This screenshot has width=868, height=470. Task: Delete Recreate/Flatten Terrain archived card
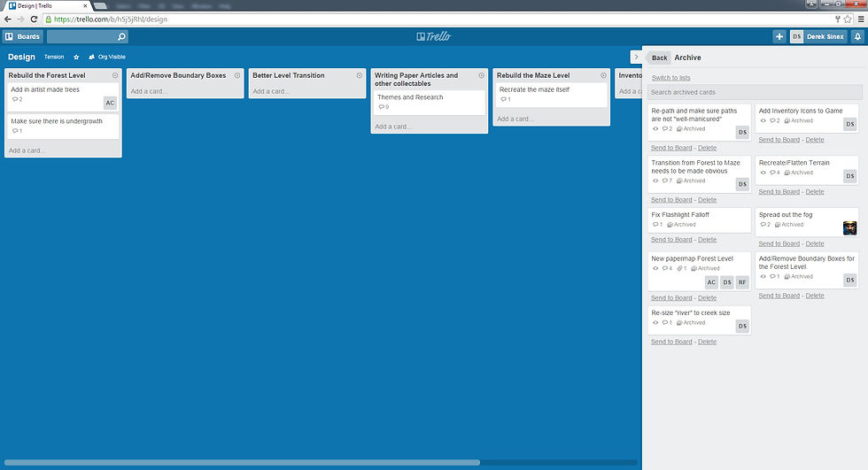pos(814,192)
